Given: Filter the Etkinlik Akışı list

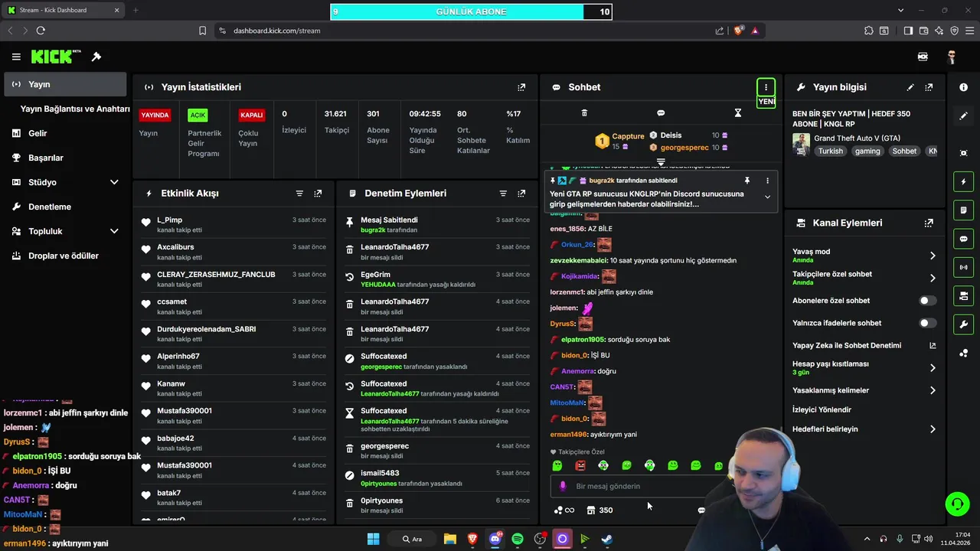Looking at the screenshot, I should 299,194.
